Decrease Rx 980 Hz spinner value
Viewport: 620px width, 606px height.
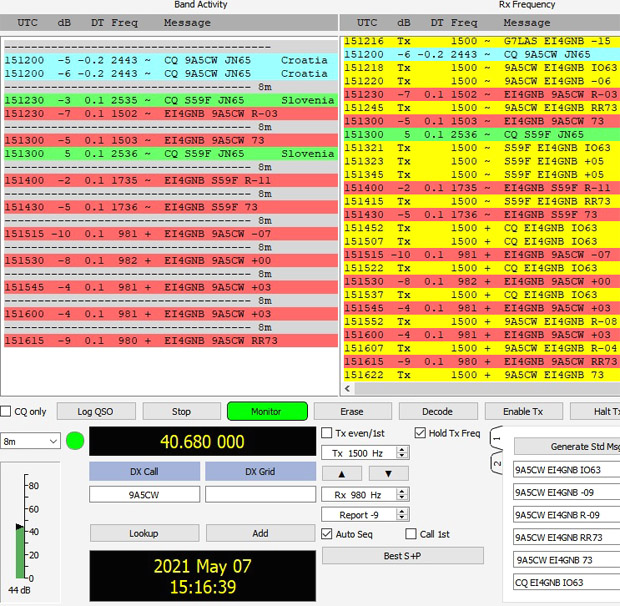402,497
